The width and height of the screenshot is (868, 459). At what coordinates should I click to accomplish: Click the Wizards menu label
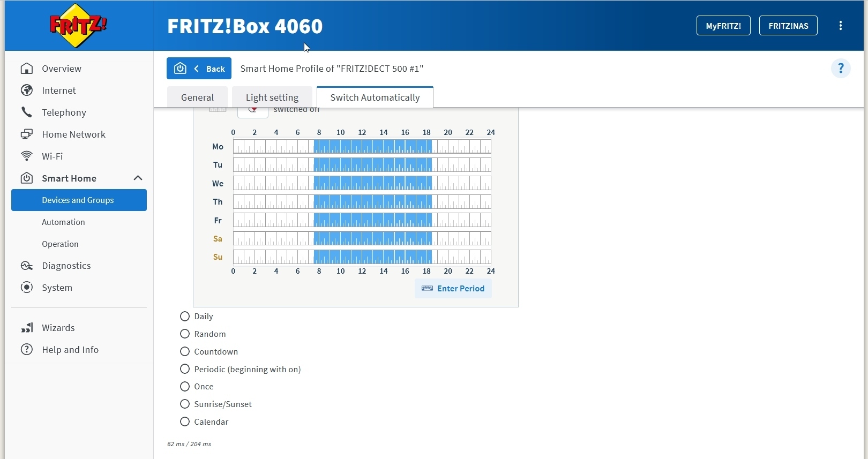[x=58, y=328]
